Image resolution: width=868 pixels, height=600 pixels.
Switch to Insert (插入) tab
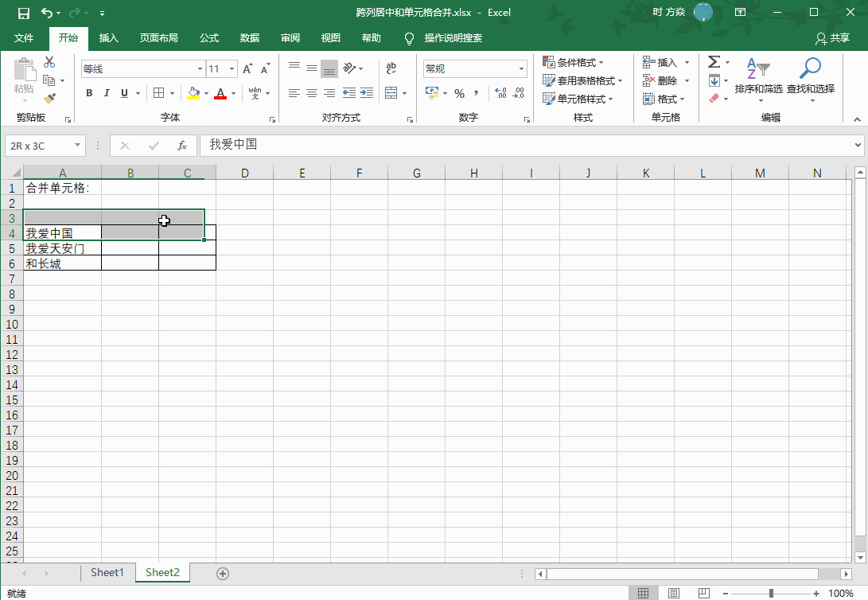coord(108,37)
